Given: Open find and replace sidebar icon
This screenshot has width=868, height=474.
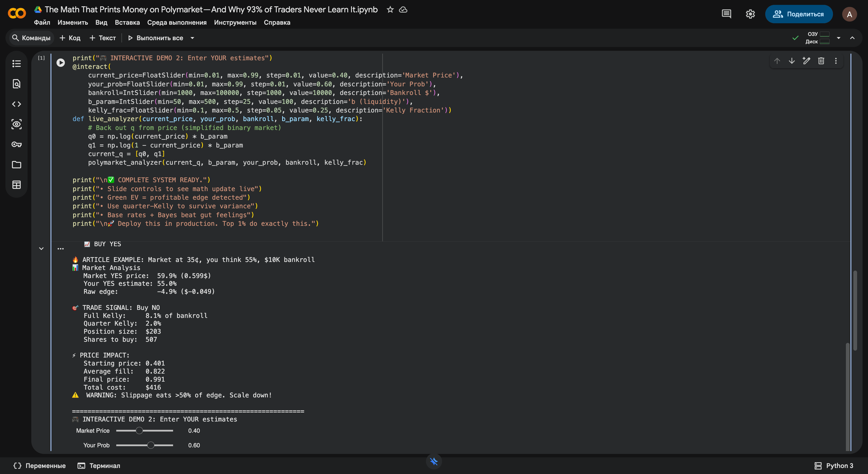Looking at the screenshot, I should pos(17,83).
